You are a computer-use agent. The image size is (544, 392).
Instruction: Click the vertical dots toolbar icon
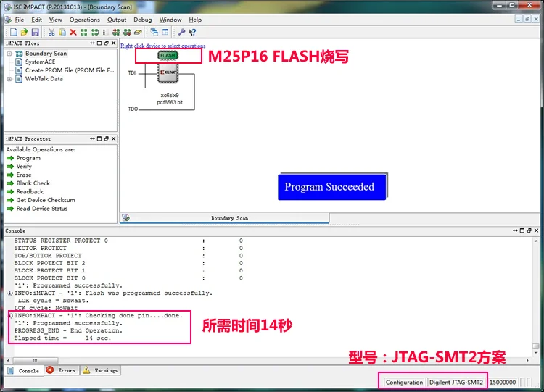coord(104,32)
